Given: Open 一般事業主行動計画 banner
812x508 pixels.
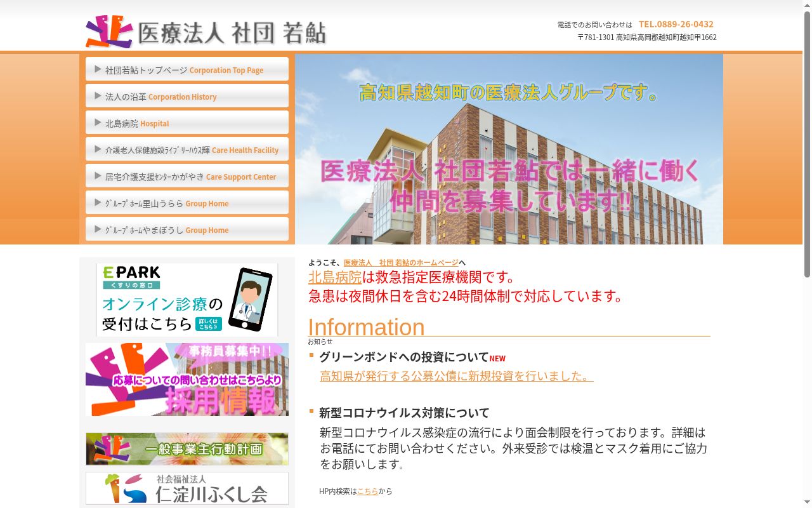Looking at the screenshot, I should click(187, 449).
